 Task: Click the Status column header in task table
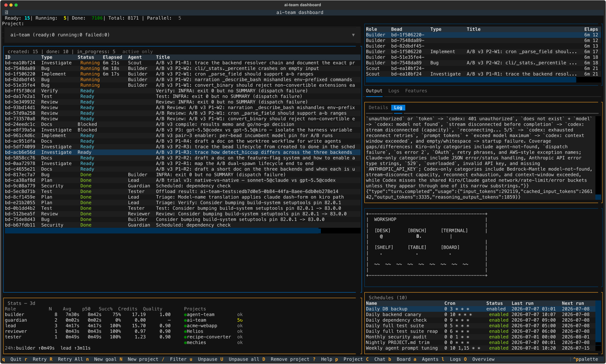[x=86, y=58]
